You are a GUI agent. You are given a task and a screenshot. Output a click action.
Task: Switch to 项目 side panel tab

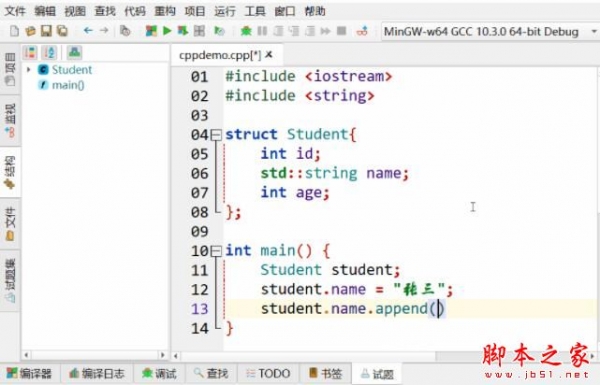tap(10, 69)
